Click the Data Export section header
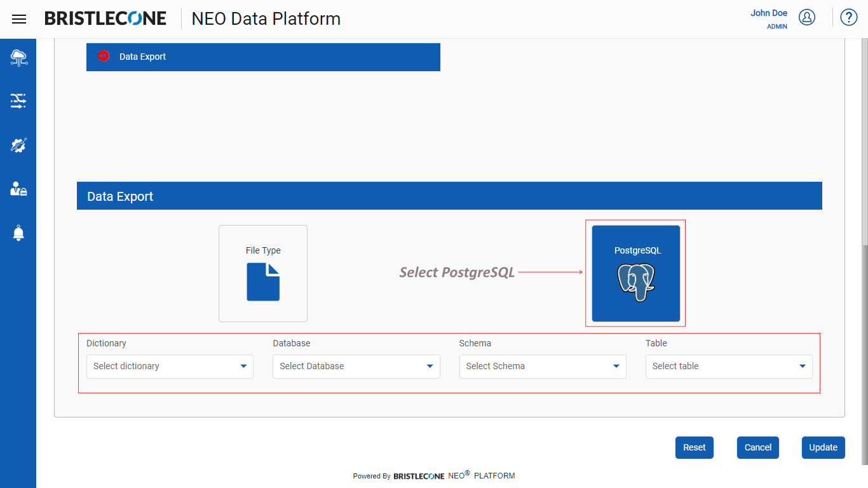The image size is (868, 488). click(x=449, y=196)
